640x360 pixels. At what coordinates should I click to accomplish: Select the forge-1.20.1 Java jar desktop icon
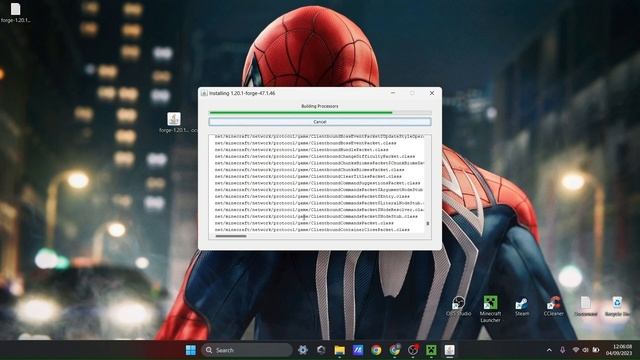tap(174, 122)
